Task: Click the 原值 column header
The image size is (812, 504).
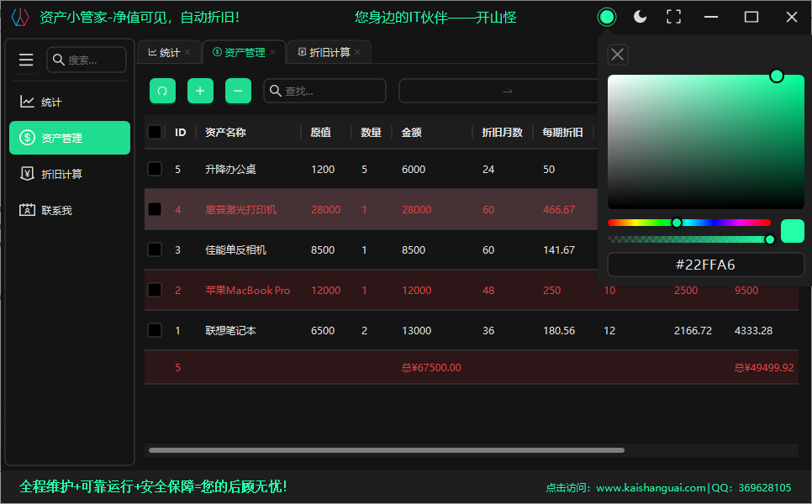Action: pos(320,133)
